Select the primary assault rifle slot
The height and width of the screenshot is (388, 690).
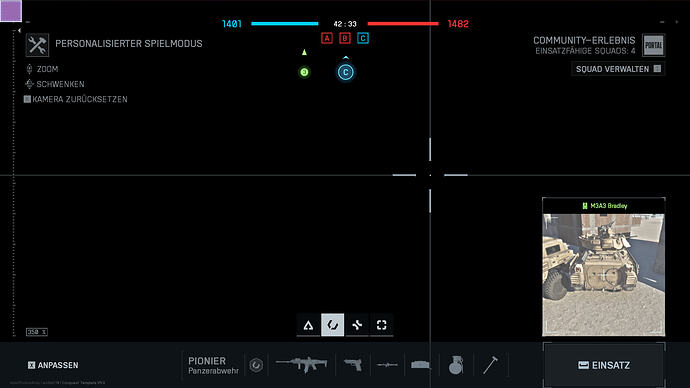click(x=301, y=365)
